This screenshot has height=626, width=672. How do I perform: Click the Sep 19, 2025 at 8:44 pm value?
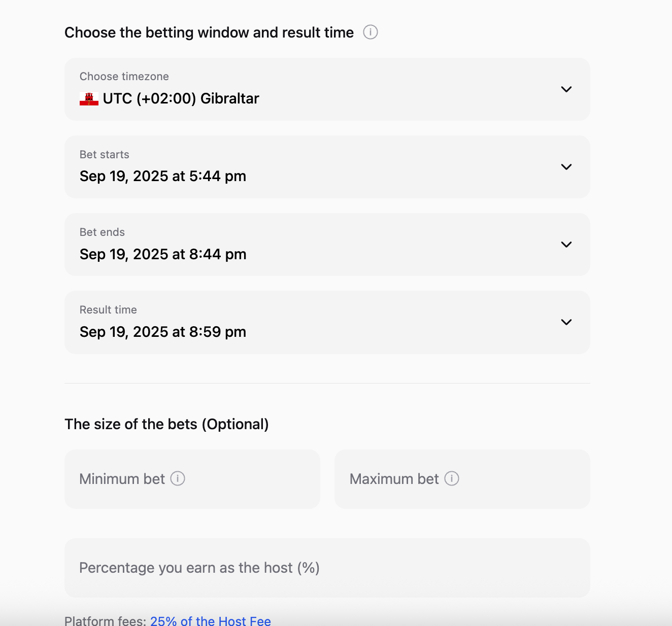point(163,254)
